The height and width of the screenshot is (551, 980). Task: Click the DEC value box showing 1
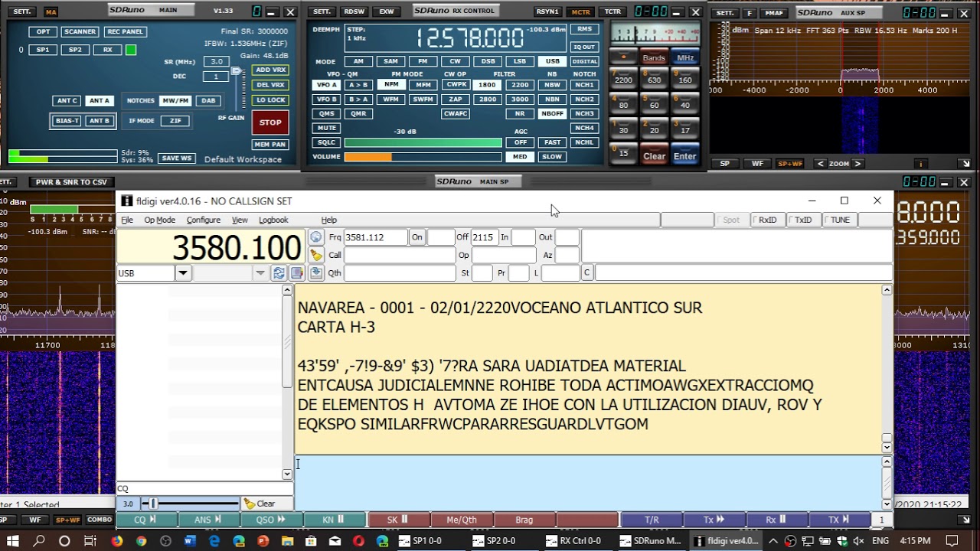pyautogui.click(x=216, y=77)
